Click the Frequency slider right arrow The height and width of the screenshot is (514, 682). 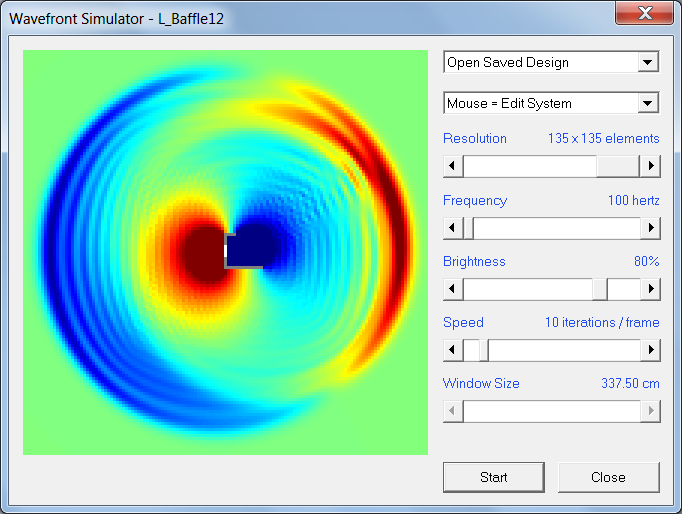point(650,227)
